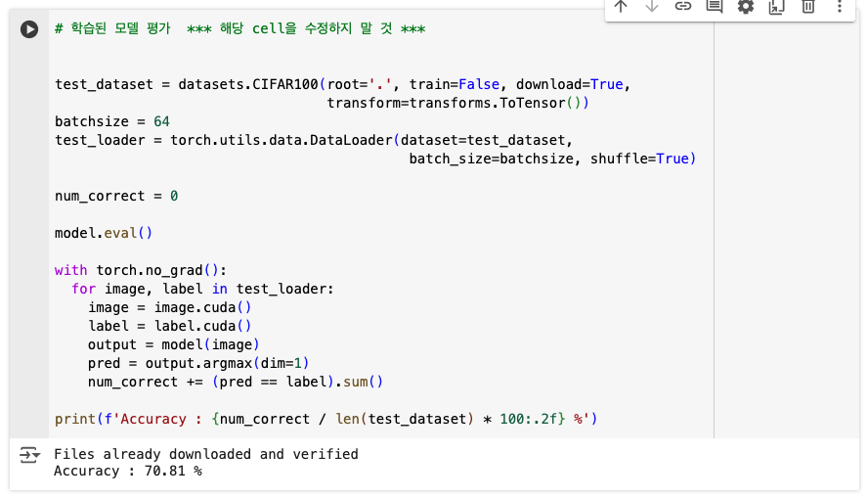
Task: Click the 'test_loader = torch.utils.data.DataLoader' line
Action: 314,140
